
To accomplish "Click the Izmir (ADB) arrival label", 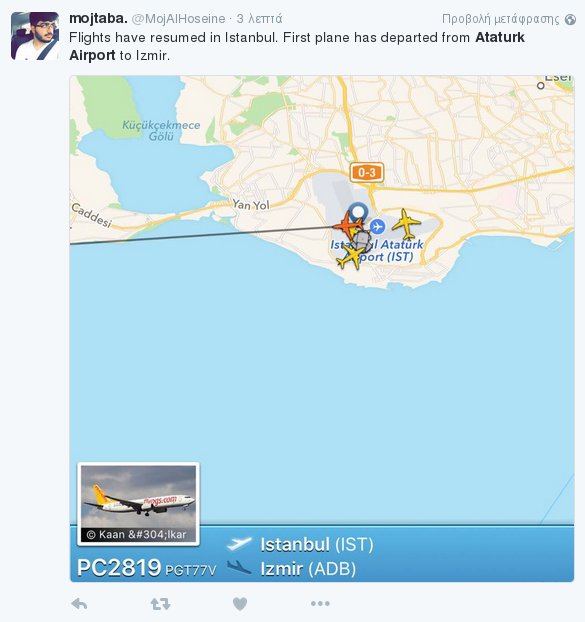I will click(x=308, y=569).
